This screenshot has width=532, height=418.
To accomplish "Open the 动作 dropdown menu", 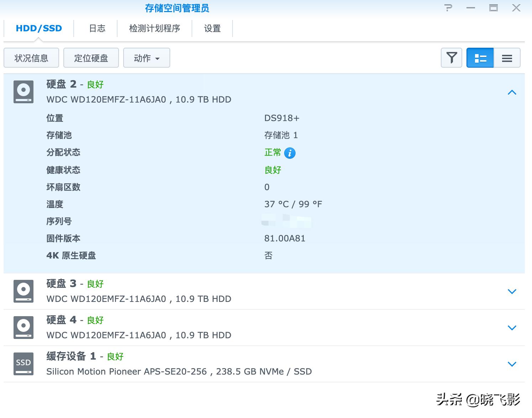I will tap(146, 58).
